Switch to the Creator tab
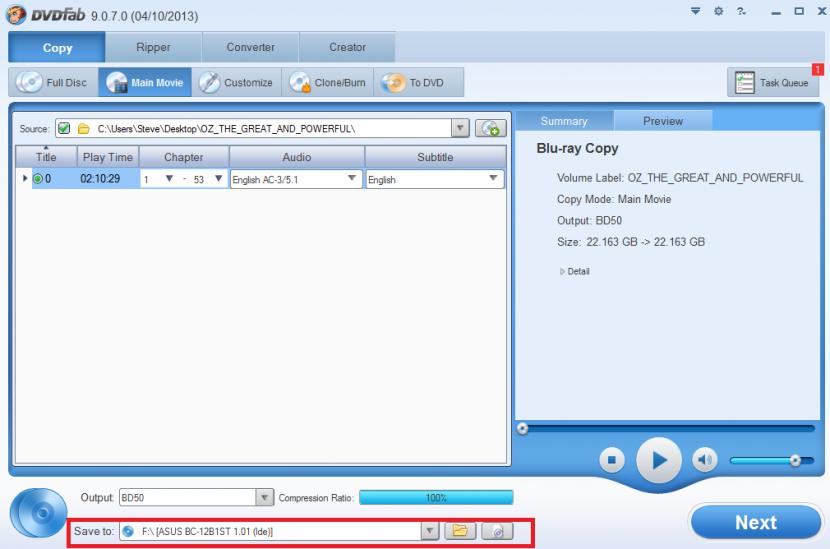830x549 pixels. coord(347,47)
